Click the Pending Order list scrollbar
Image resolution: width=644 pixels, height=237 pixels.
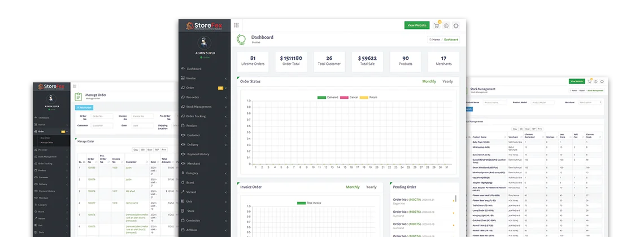point(455,199)
